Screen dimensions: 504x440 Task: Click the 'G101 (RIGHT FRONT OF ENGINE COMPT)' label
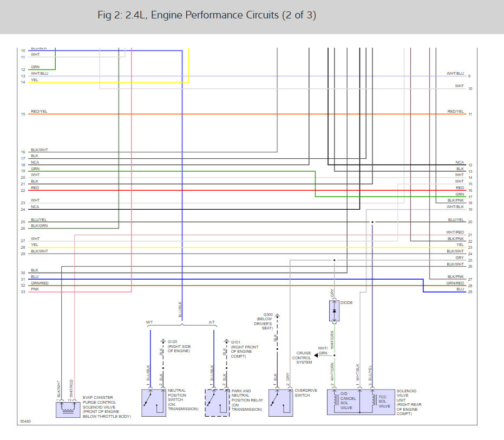click(x=245, y=350)
